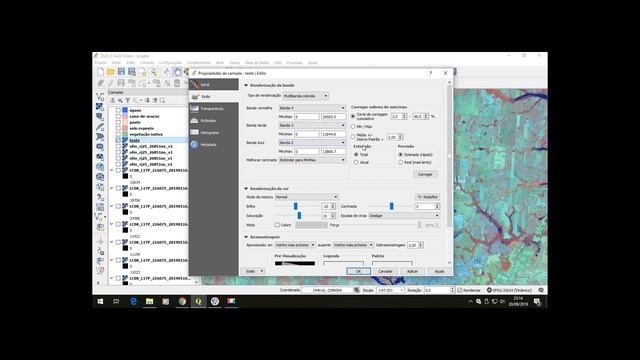Click the Brilho slider handle
This screenshot has height=360, width=640.
click(x=296, y=206)
